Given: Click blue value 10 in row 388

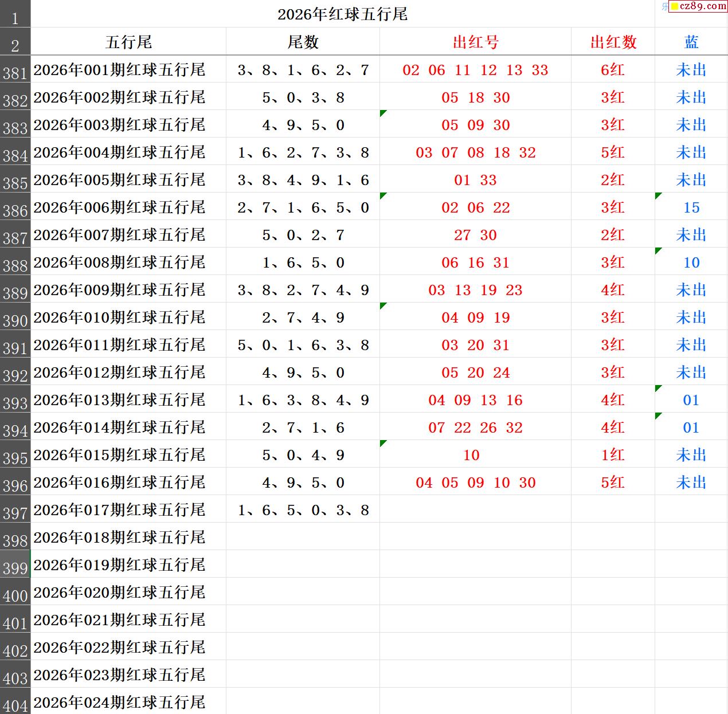Looking at the screenshot, I should pyautogui.click(x=691, y=262).
